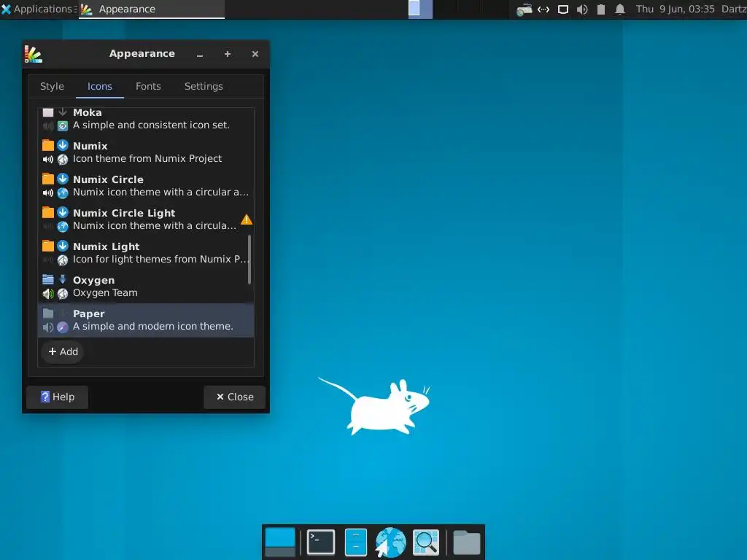Click the icon theme list scrollbar
Image resolution: width=747 pixels, height=560 pixels.
click(249, 260)
